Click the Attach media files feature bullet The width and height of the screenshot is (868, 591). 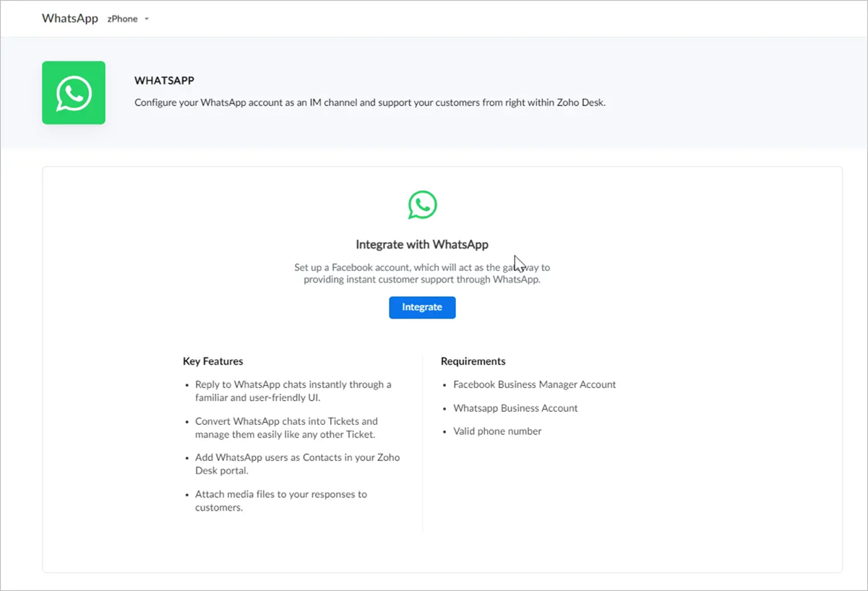[280, 500]
